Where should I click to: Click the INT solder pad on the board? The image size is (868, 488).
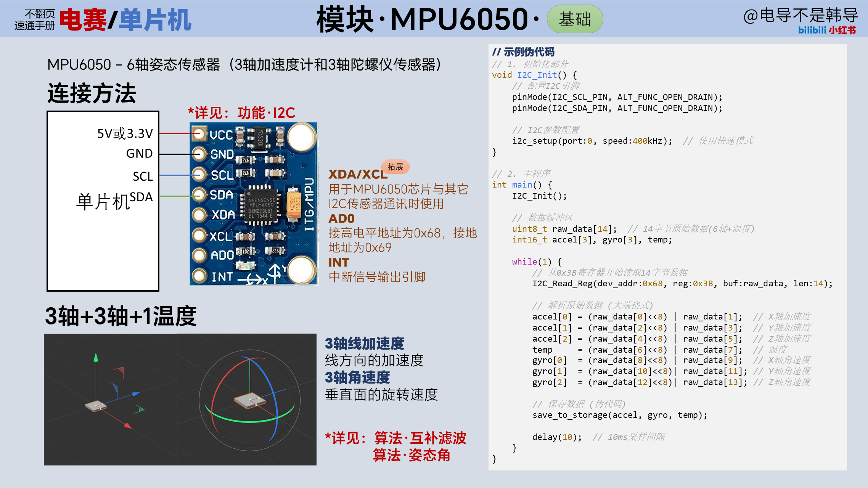tap(199, 275)
